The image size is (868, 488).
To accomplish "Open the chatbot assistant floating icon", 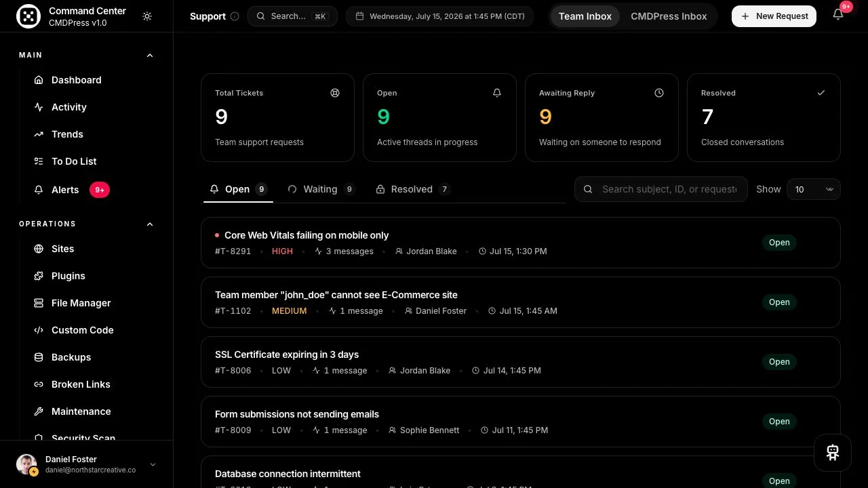I will tap(833, 453).
